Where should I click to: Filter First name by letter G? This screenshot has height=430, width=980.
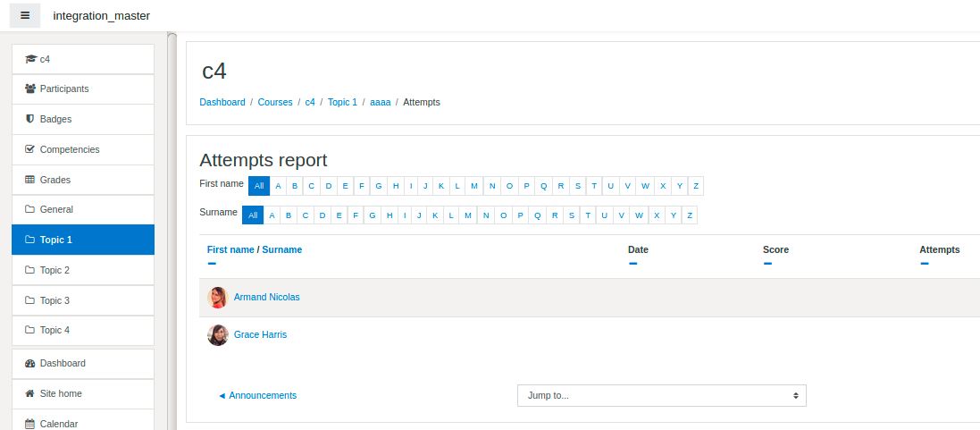379,186
